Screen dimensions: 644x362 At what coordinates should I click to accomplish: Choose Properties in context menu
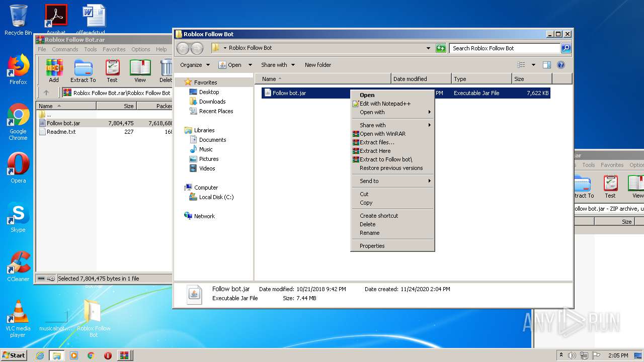click(392, 246)
